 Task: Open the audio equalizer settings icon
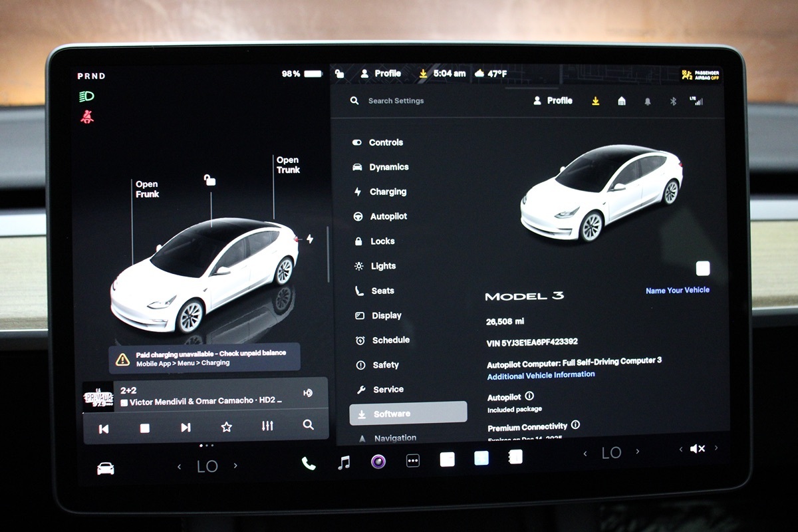tap(267, 426)
